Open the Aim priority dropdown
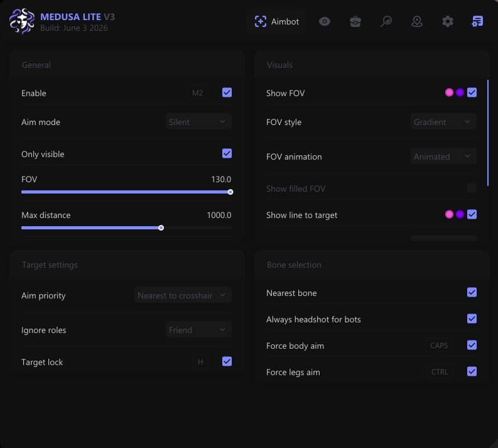 point(183,295)
